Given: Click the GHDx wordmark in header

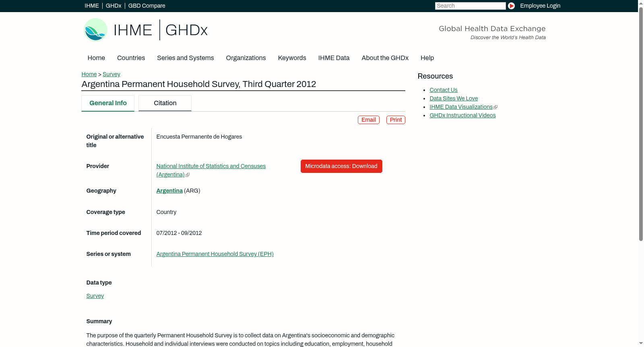Looking at the screenshot, I should pyautogui.click(x=186, y=30).
